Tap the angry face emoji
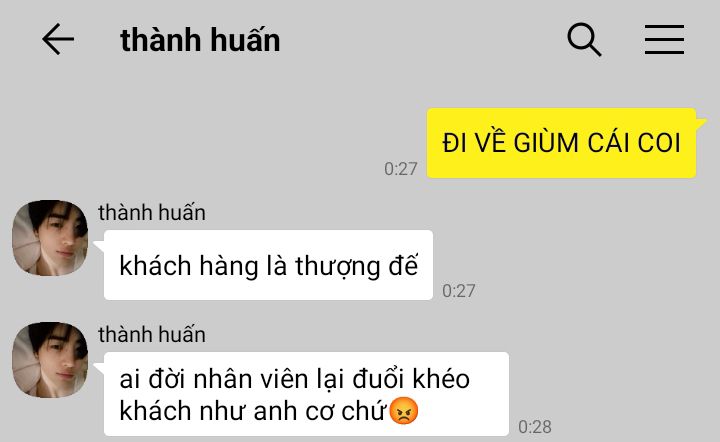The width and height of the screenshot is (720, 442). [404, 411]
